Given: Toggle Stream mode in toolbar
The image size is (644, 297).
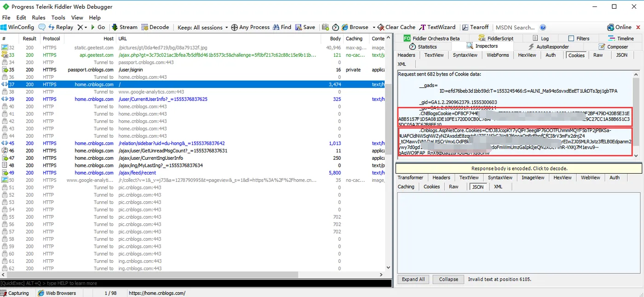Looking at the screenshot, I should pyautogui.click(x=124, y=27).
